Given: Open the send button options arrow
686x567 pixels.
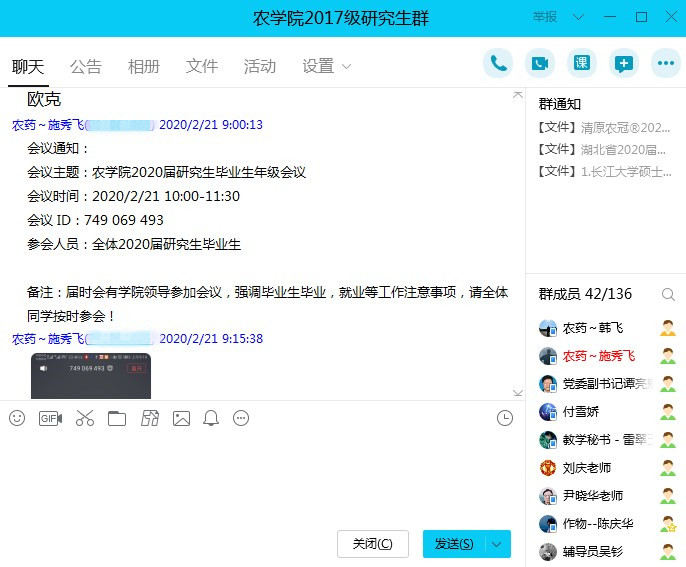Looking at the screenshot, I should [x=498, y=544].
